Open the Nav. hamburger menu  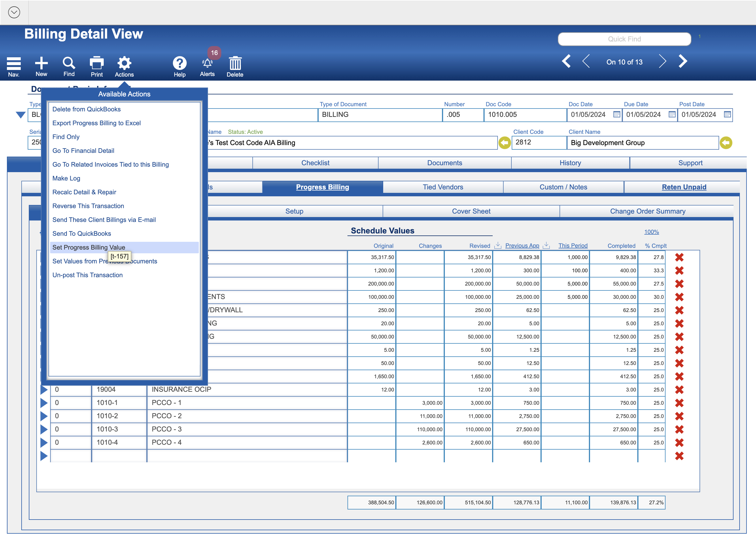pyautogui.click(x=14, y=63)
